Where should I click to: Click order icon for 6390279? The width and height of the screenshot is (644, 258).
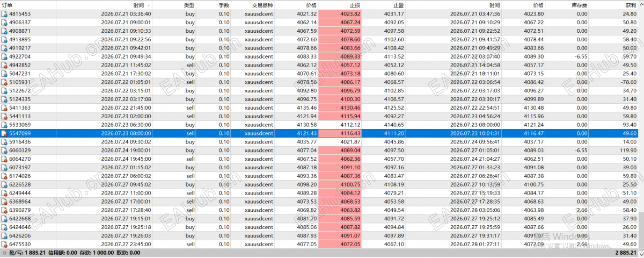pyautogui.click(x=5, y=210)
